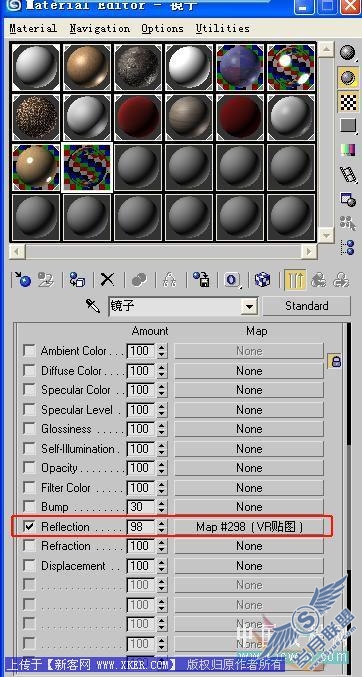Enable the Bump map checkbox
The width and height of the screenshot is (362, 677).
(29, 506)
